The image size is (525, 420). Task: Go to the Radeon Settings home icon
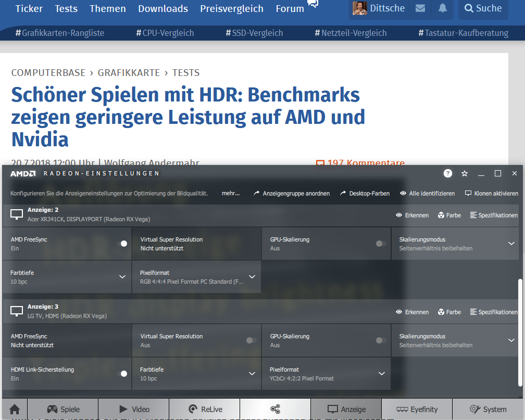pyautogui.click(x=15, y=409)
